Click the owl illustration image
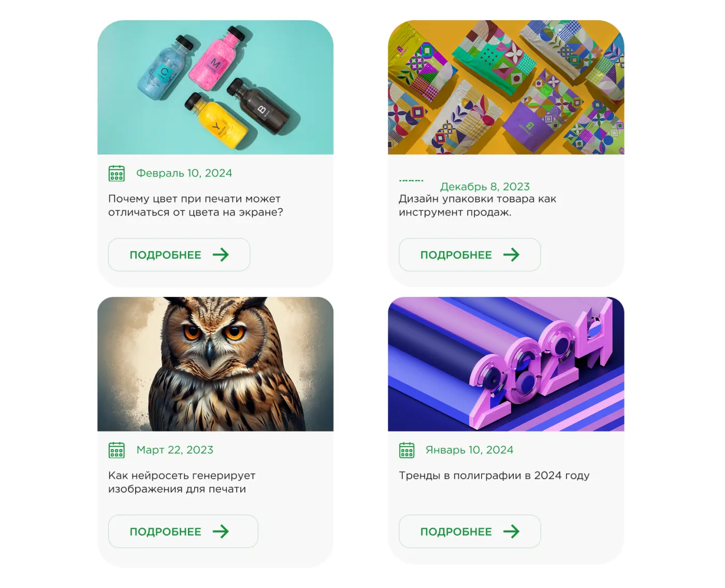Image resolution: width=725 pixels, height=588 pixels. click(x=215, y=364)
